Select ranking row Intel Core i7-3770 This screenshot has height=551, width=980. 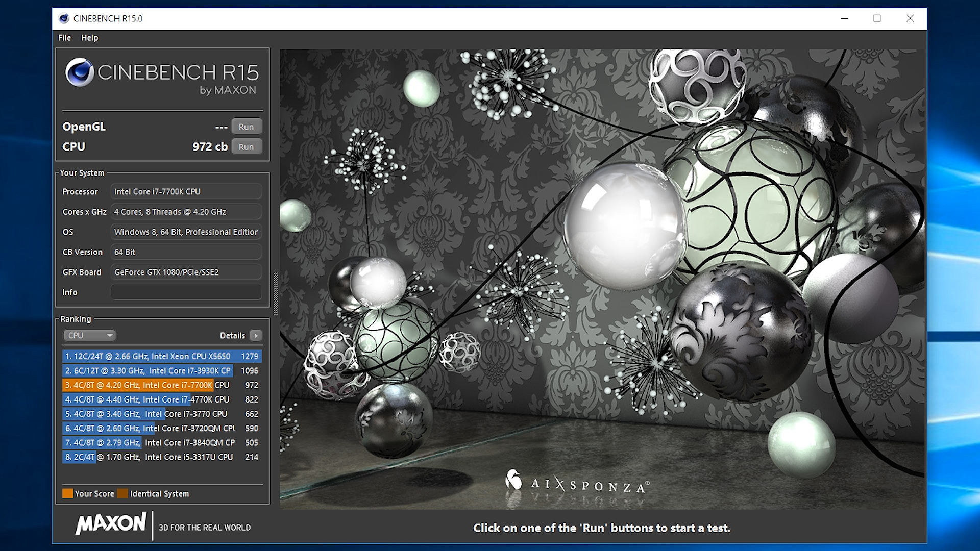coord(162,414)
